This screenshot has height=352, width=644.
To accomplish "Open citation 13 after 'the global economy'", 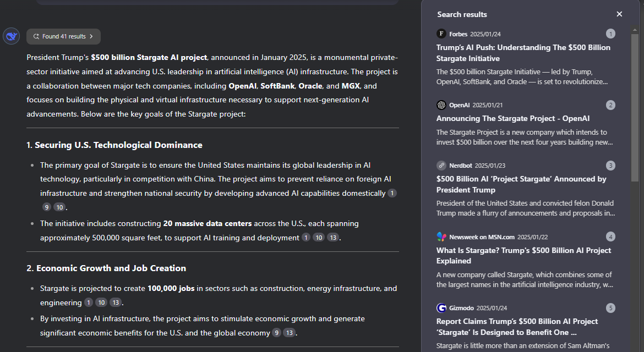I will [x=290, y=333].
